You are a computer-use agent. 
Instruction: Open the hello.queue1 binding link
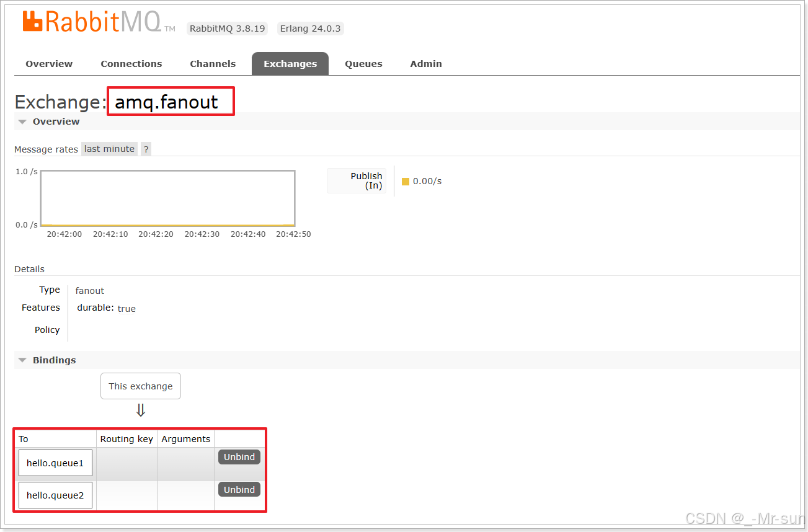pyautogui.click(x=55, y=463)
